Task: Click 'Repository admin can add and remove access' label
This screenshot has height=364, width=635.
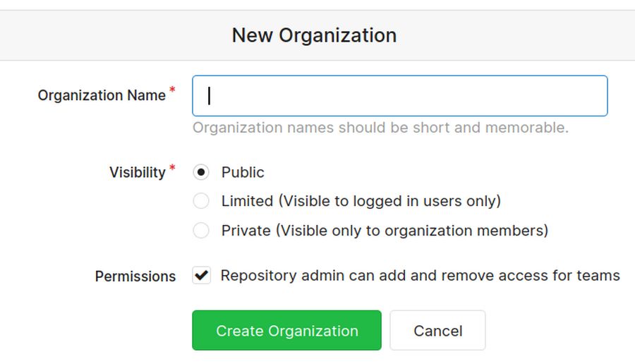Action: [x=420, y=276]
